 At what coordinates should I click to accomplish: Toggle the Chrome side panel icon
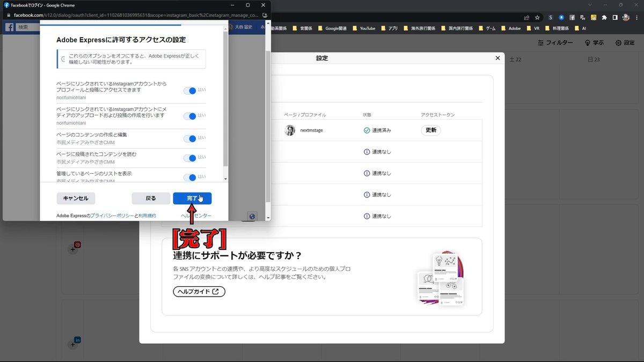click(x=615, y=17)
